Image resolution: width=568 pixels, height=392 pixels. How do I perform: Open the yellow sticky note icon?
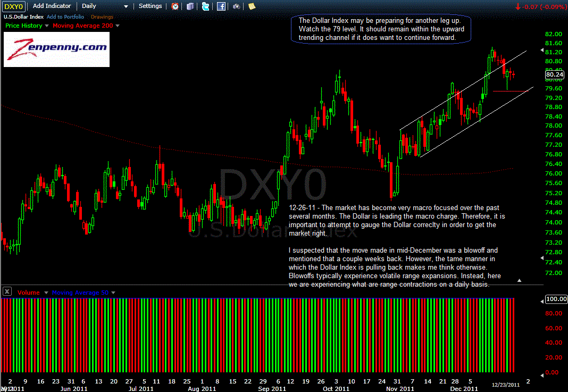coord(252,6)
